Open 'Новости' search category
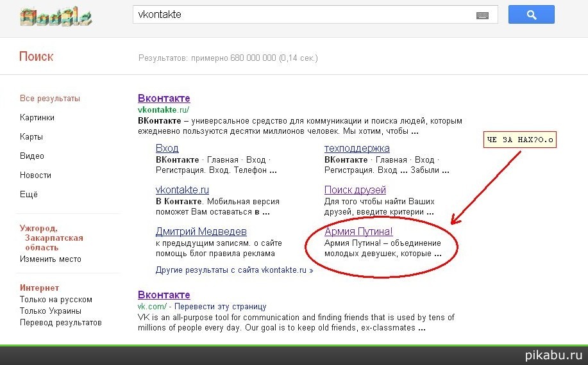The width and height of the screenshot is (588, 365). (35, 175)
